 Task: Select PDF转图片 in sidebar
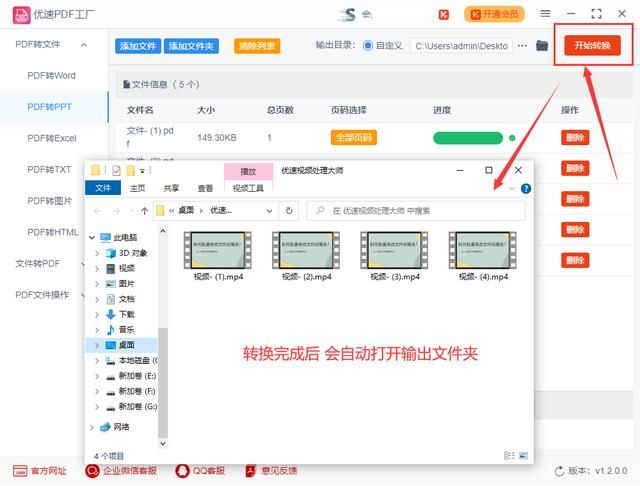pos(49,201)
